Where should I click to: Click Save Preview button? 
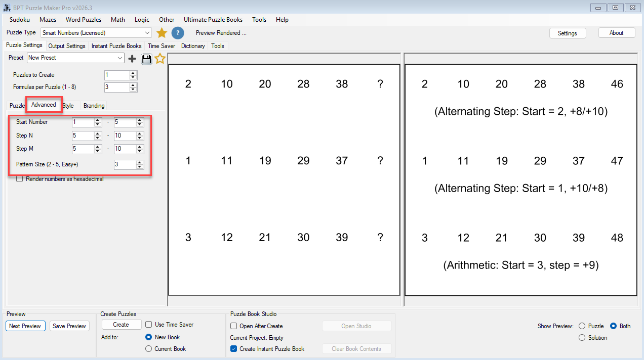pos(69,326)
